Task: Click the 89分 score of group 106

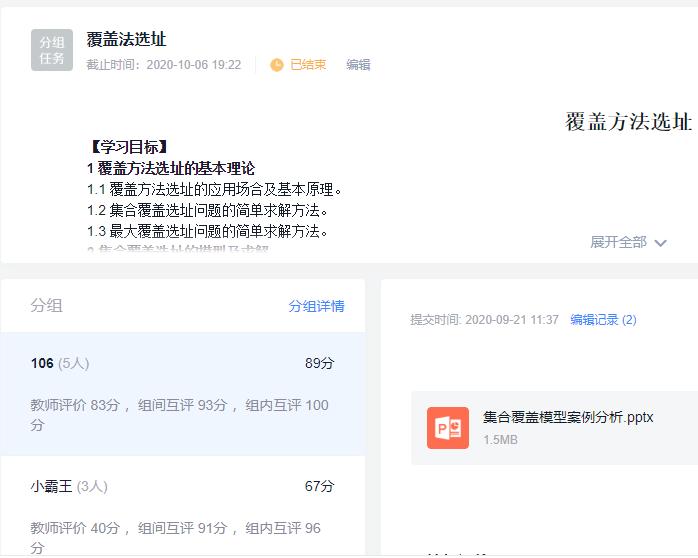Action: 319,364
